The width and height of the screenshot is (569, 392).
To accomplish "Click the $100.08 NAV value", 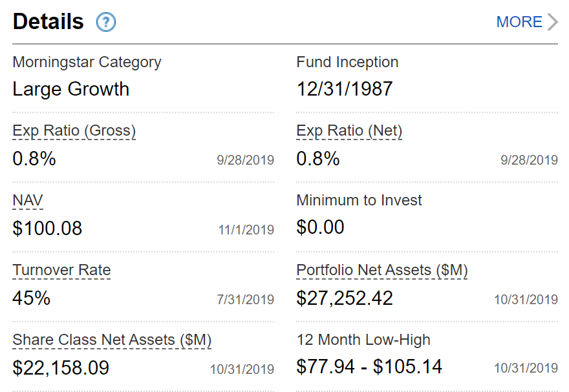I will [x=47, y=228].
